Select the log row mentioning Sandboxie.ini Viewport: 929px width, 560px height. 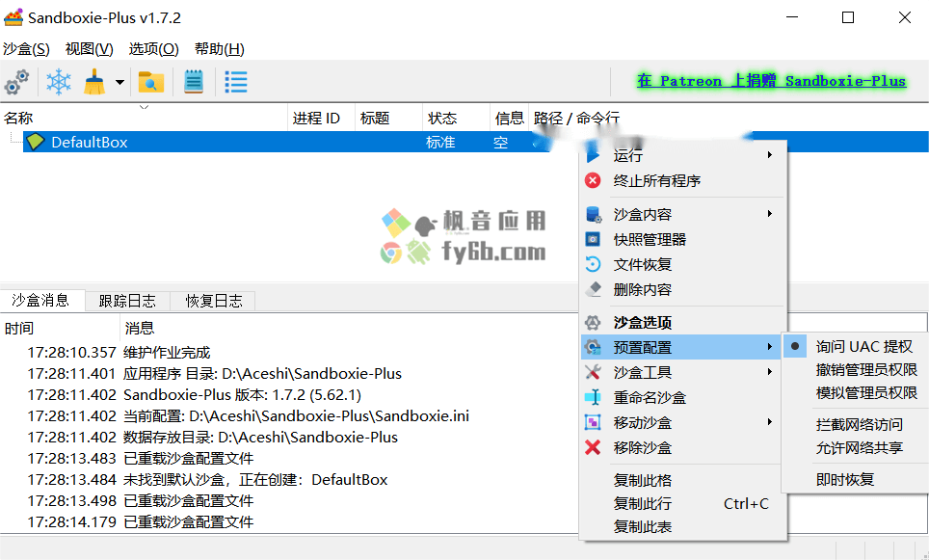(x=290, y=416)
